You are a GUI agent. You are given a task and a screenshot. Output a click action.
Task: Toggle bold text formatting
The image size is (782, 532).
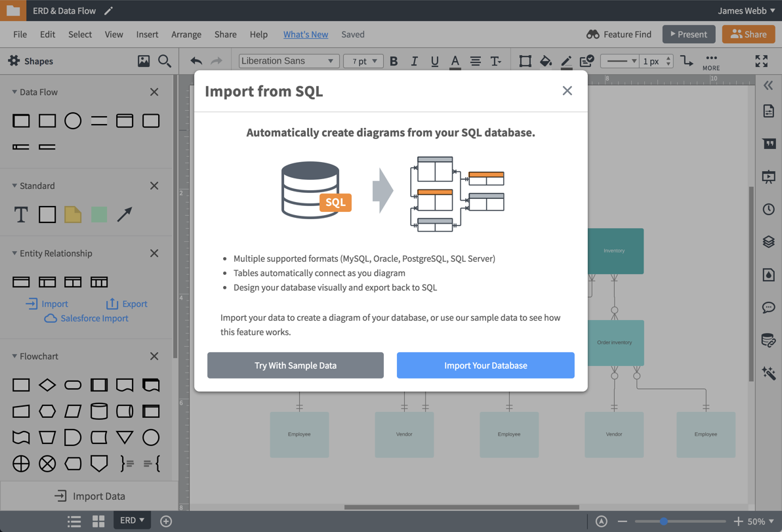pos(394,61)
